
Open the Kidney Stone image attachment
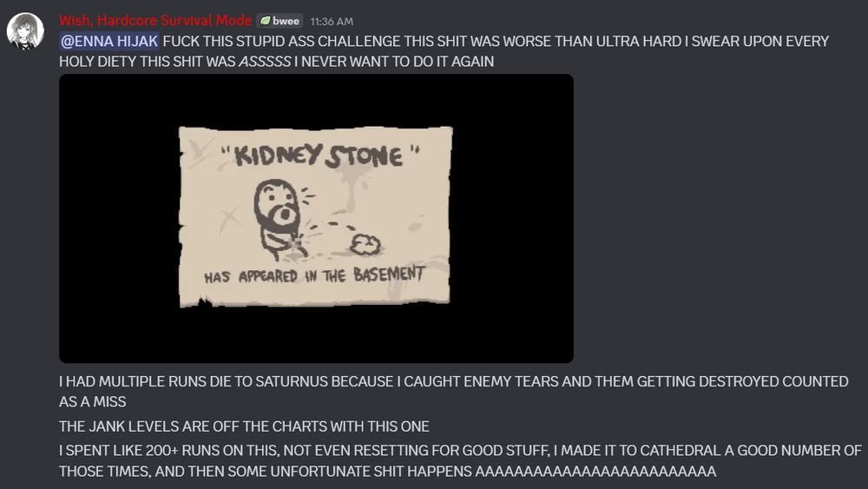point(316,218)
